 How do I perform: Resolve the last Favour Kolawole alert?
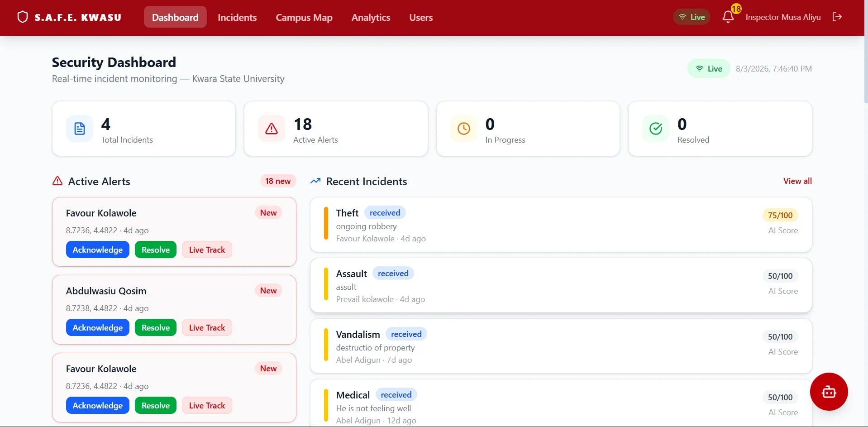click(x=156, y=405)
